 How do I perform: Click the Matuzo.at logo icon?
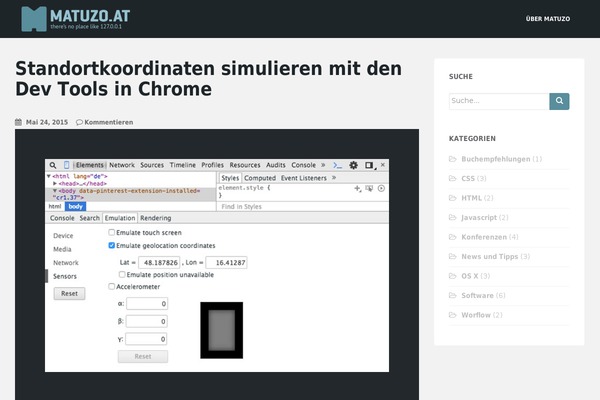34,19
